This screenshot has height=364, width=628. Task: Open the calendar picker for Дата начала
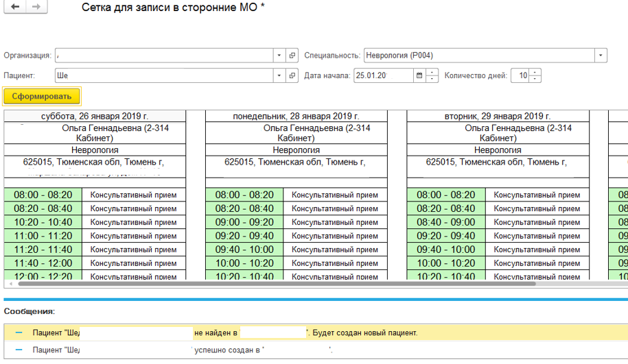[419, 75]
